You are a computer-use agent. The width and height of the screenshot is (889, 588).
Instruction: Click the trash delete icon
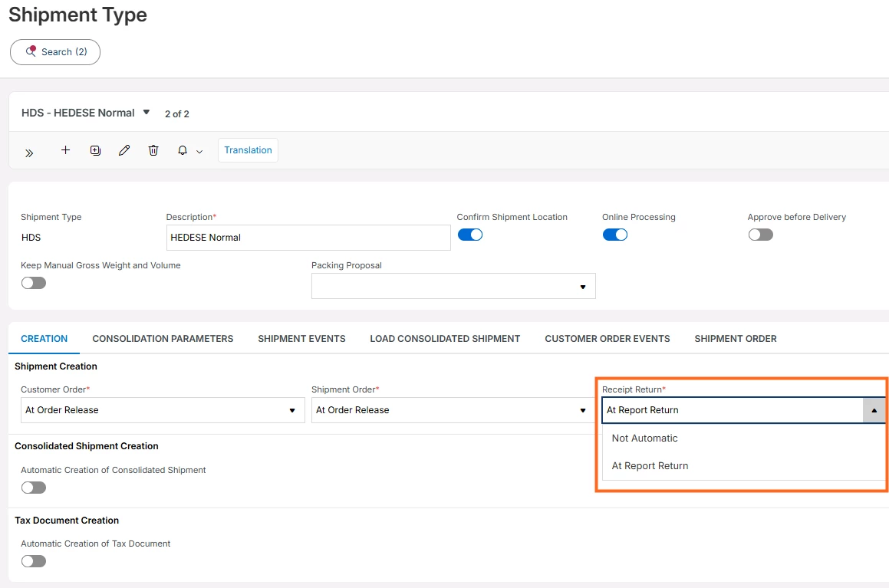(153, 150)
